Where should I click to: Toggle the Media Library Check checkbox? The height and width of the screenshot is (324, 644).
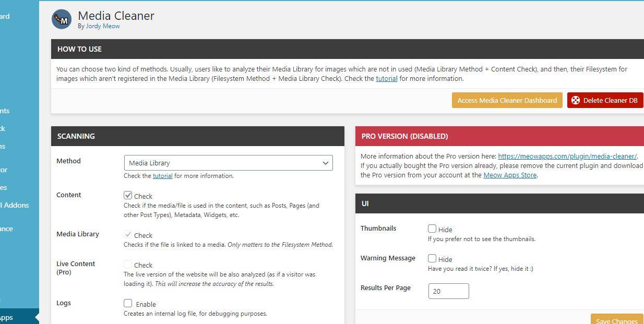coord(128,234)
